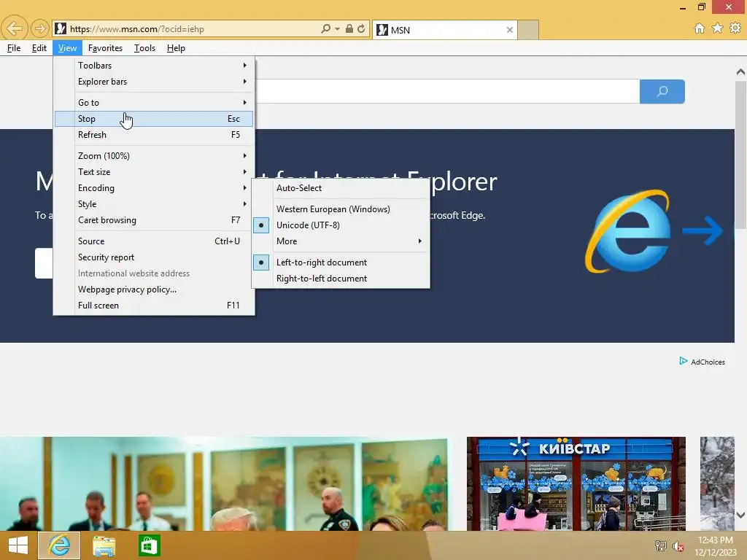This screenshot has height=560, width=747.
Task: Close the MSN tab
Action: [x=510, y=30]
